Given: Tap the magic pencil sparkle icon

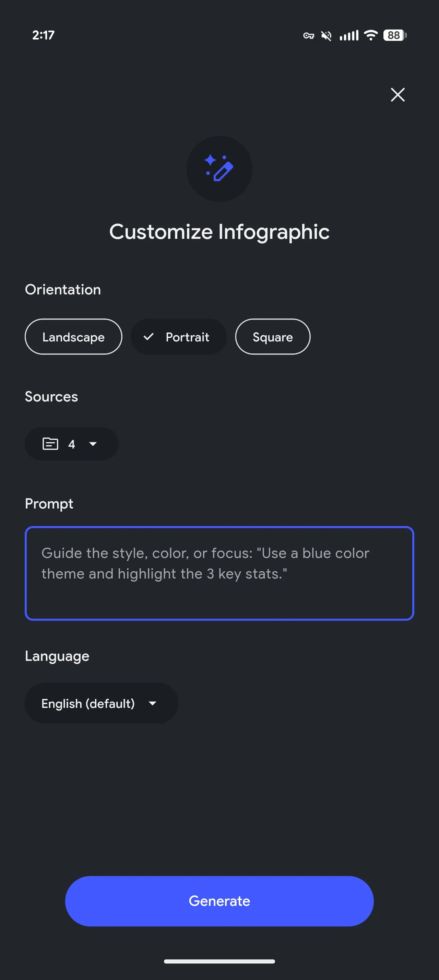Looking at the screenshot, I should point(219,168).
